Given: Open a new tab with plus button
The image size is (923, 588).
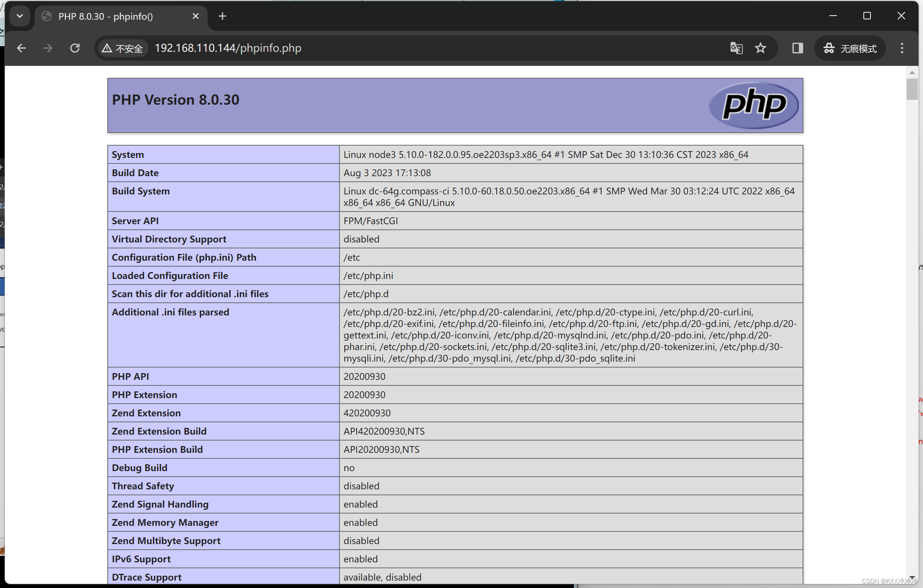Looking at the screenshot, I should [x=222, y=16].
